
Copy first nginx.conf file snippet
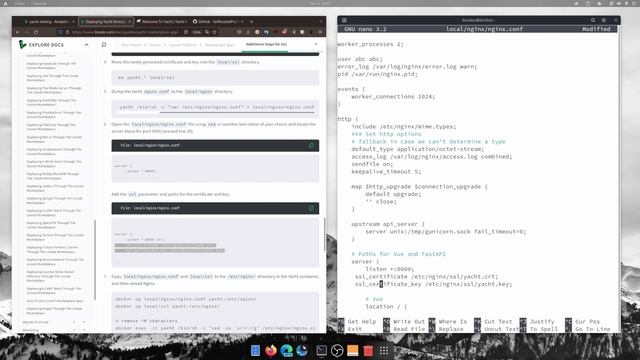(x=311, y=145)
